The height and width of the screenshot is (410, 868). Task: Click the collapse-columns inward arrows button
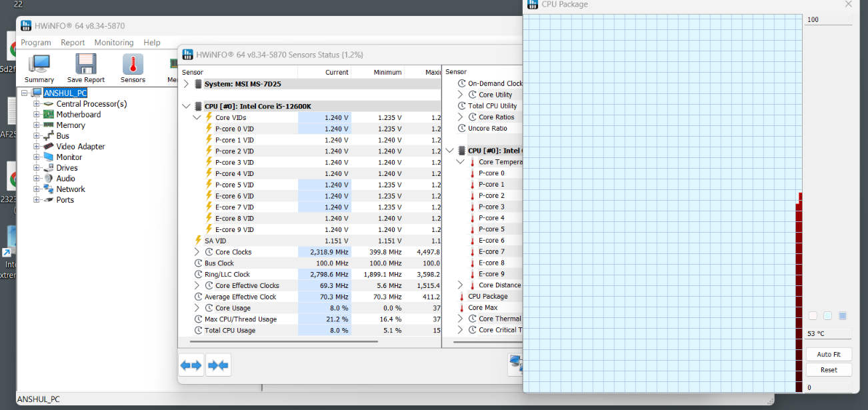(218, 365)
